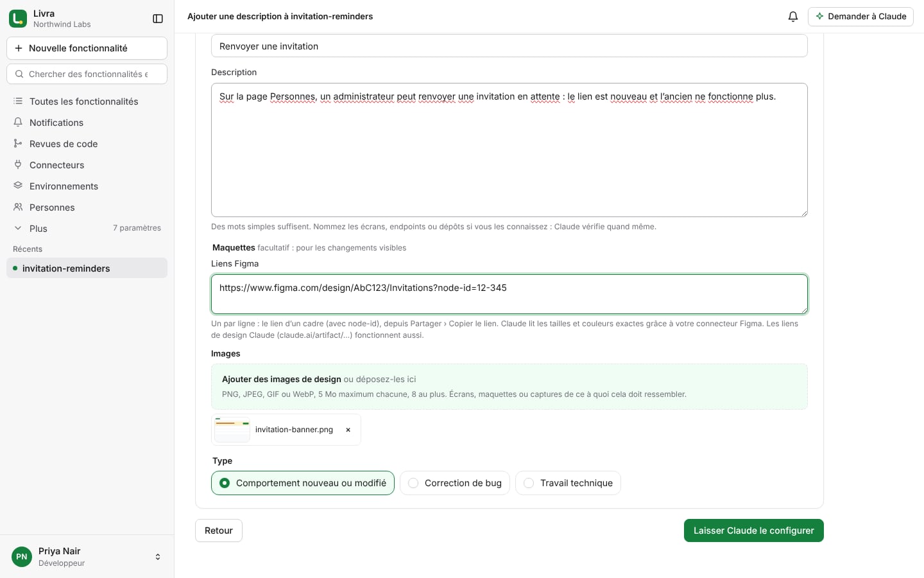Select Correction de bug type

pyautogui.click(x=455, y=483)
